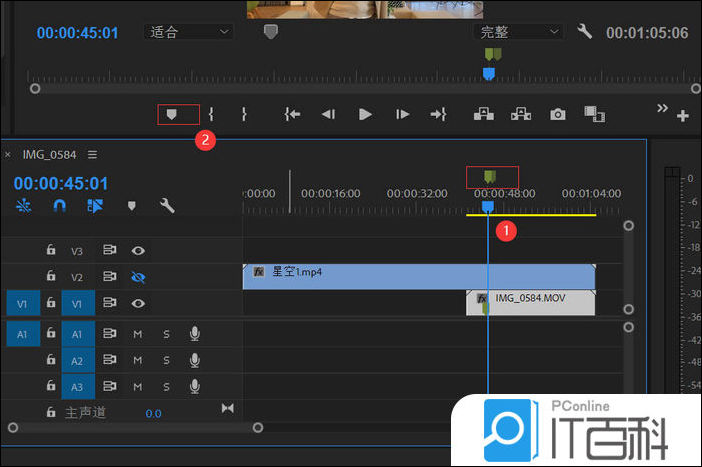Open the IMG_0584 sequence panel menu

(92, 155)
